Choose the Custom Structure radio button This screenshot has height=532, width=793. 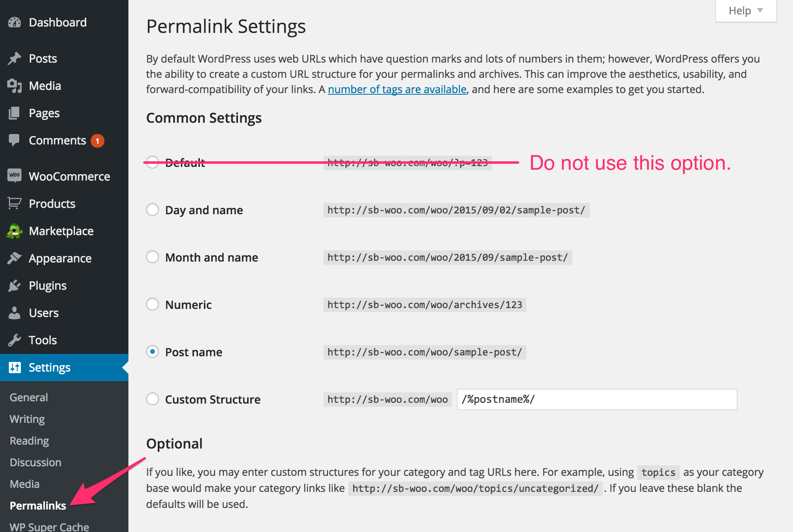152,399
